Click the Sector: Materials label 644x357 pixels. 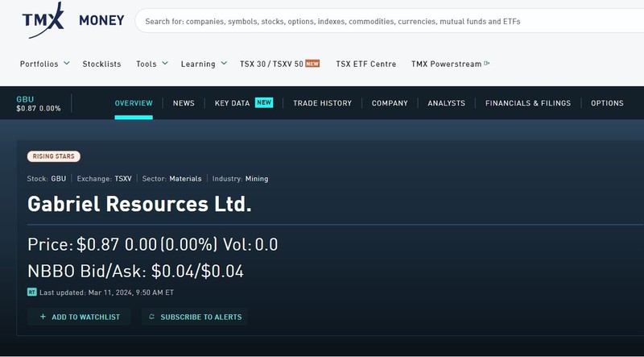pos(171,179)
